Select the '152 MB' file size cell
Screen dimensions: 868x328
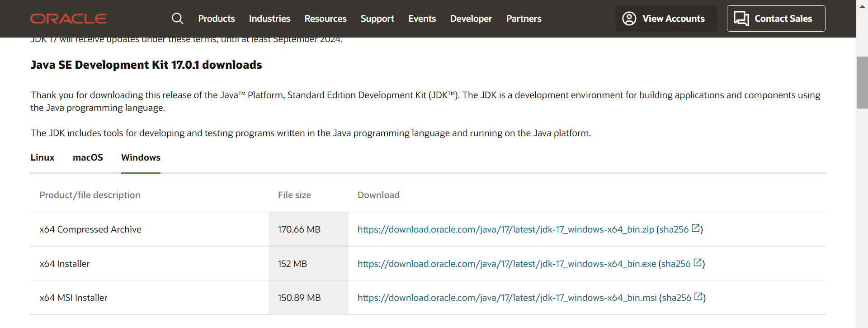(309, 264)
